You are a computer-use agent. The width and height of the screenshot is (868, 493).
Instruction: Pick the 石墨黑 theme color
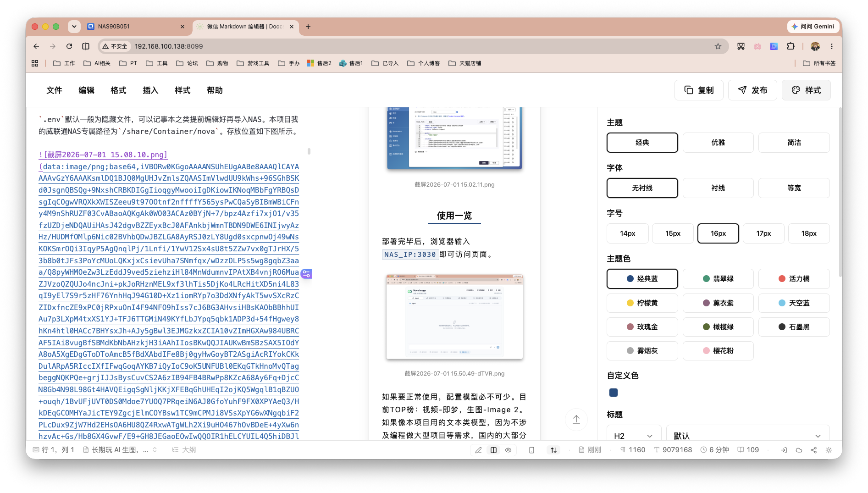coord(794,327)
